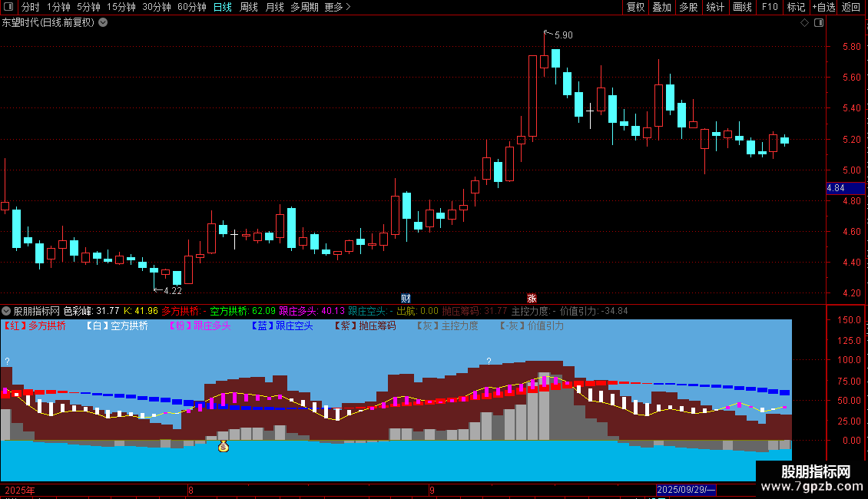Expand the 更多 periods menu
868x499 pixels.
pos(337,7)
